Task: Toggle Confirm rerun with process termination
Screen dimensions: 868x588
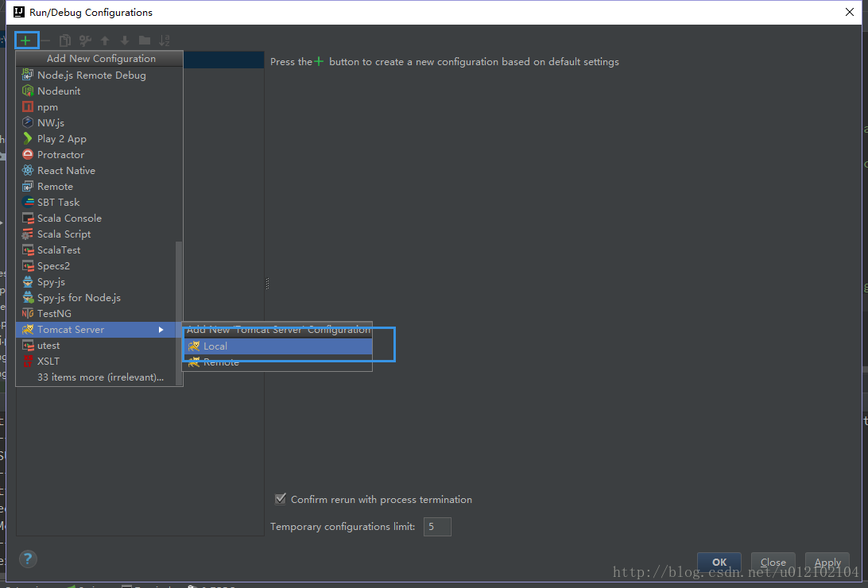Action: tap(281, 499)
